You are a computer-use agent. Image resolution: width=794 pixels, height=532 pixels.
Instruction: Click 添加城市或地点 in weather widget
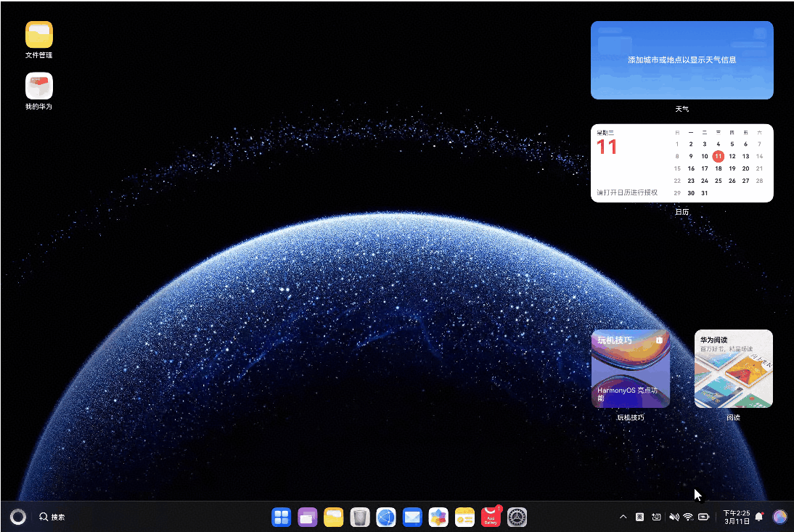(x=682, y=60)
